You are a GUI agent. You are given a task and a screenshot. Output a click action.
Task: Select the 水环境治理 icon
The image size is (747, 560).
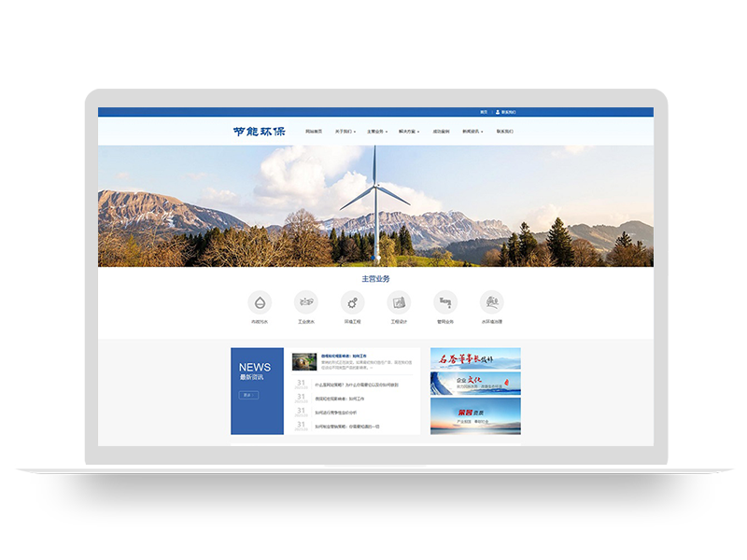[492, 302]
